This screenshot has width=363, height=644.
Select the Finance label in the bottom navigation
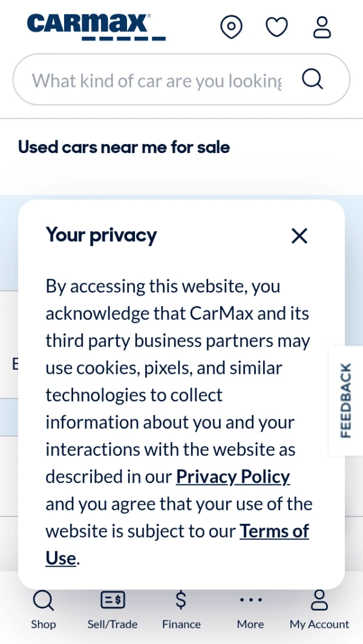(x=181, y=624)
